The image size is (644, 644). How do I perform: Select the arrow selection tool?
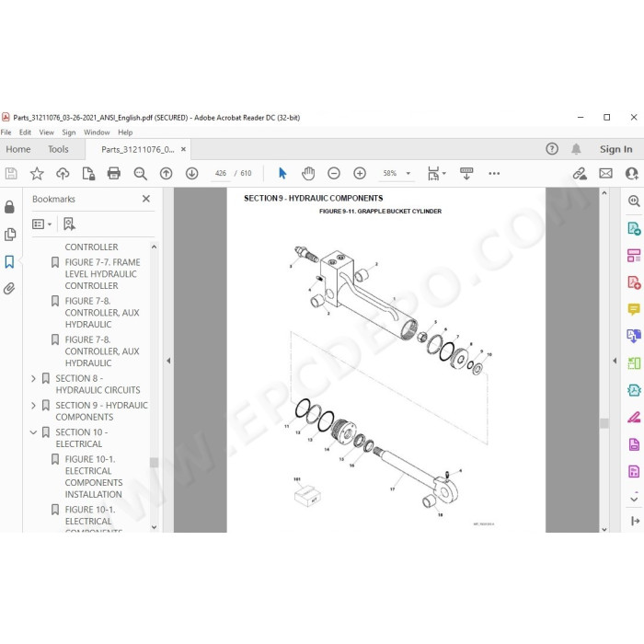point(282,173)
